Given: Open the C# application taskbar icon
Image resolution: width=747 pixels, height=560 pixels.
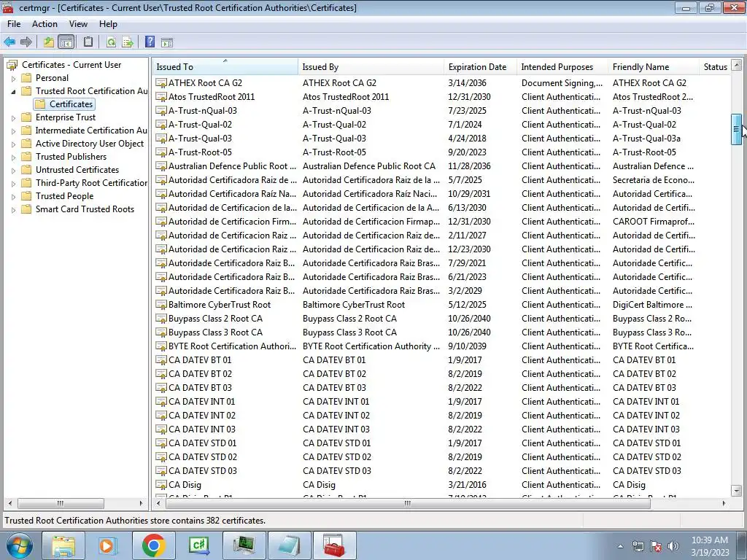Looking at the screenshot, I should coord(198,545).
